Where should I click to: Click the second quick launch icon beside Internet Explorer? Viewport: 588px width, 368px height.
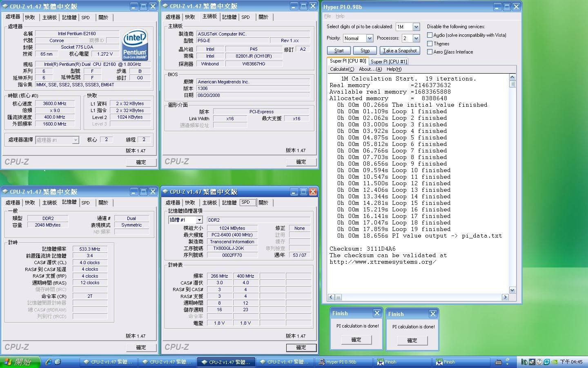[x=58, y=362]
